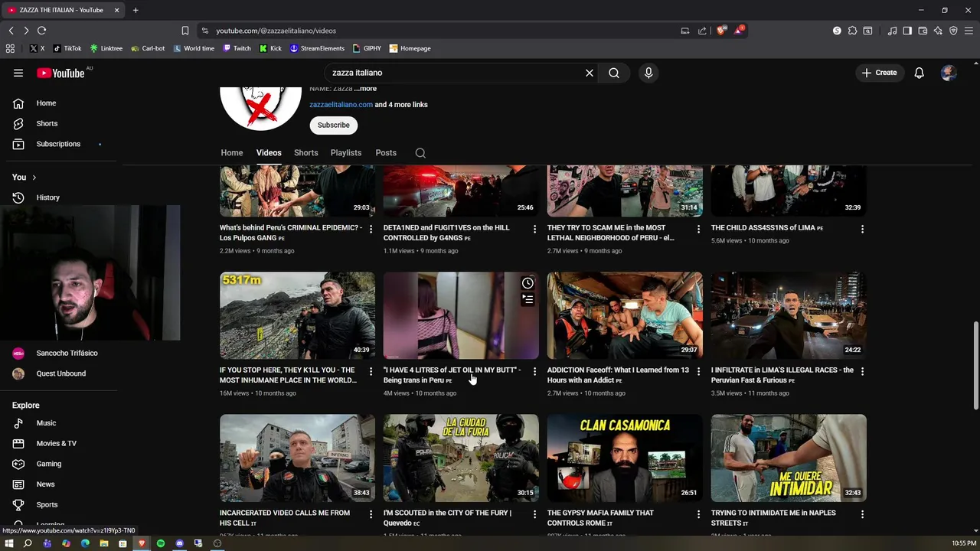Subscribe to the channel
The width and height of the screenshot is (980, 551).
[x=334, y=125]
